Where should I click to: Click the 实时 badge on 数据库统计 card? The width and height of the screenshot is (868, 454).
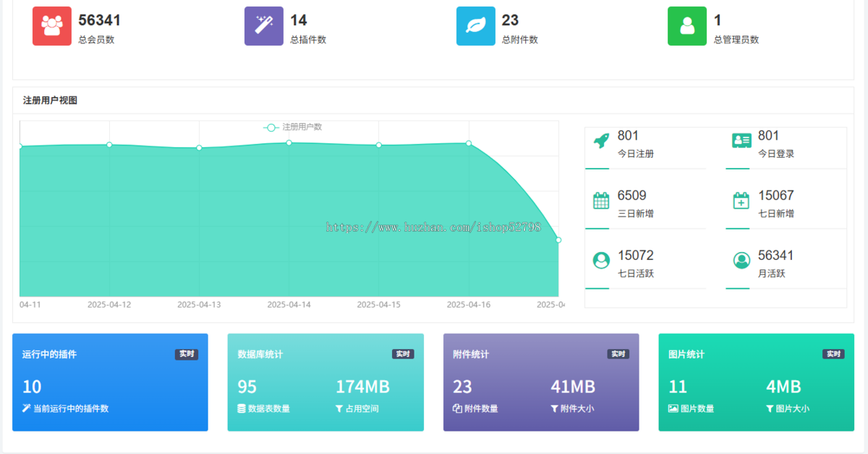[x=403, y=354]
